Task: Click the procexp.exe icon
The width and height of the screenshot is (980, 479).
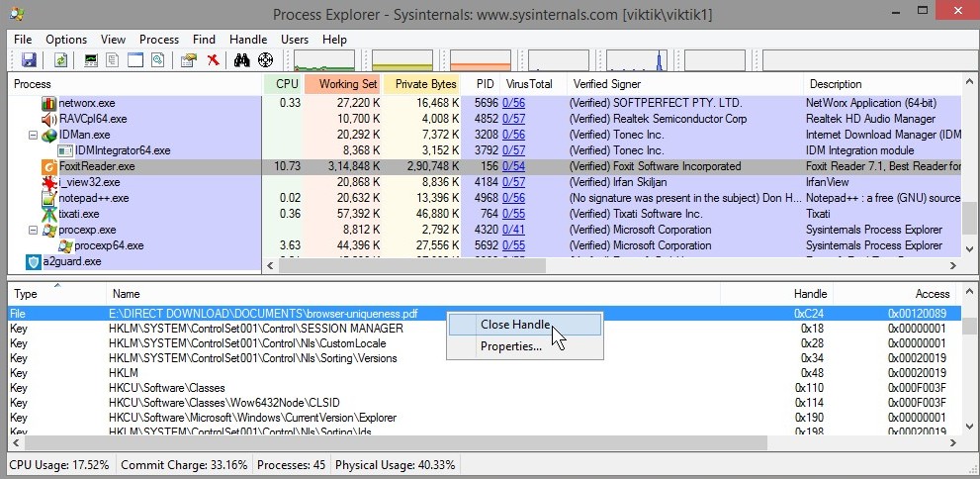Action: [48, 231]
